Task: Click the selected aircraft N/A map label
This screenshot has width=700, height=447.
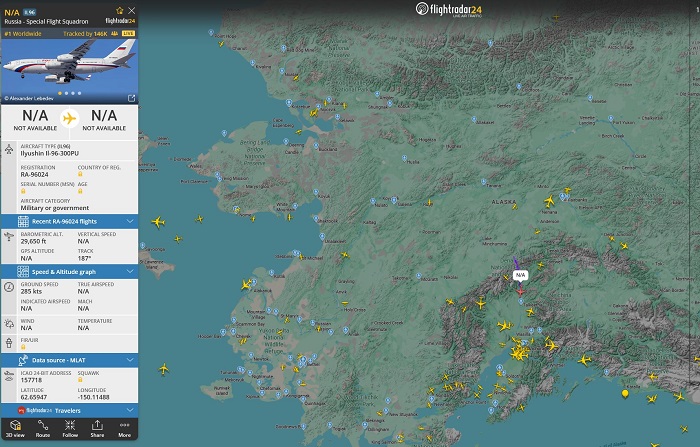Action: point(520,274)
